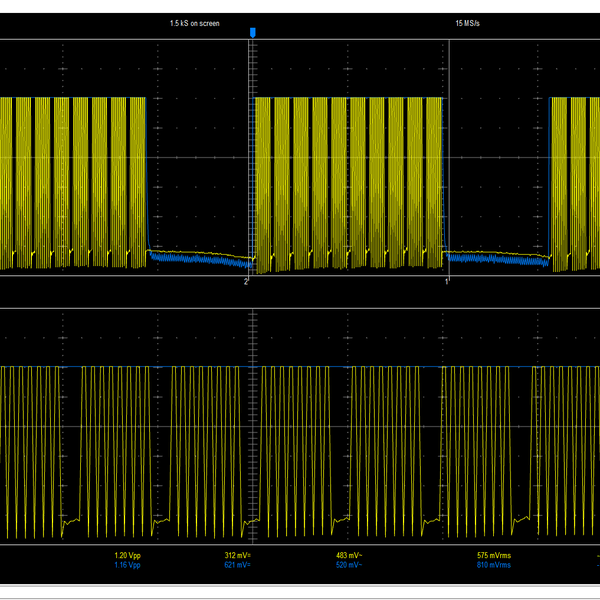The height and width of the screenshot is (600, 600).
Task: Select yellow measurement '483 mV~'
Action: click(349, 555)
